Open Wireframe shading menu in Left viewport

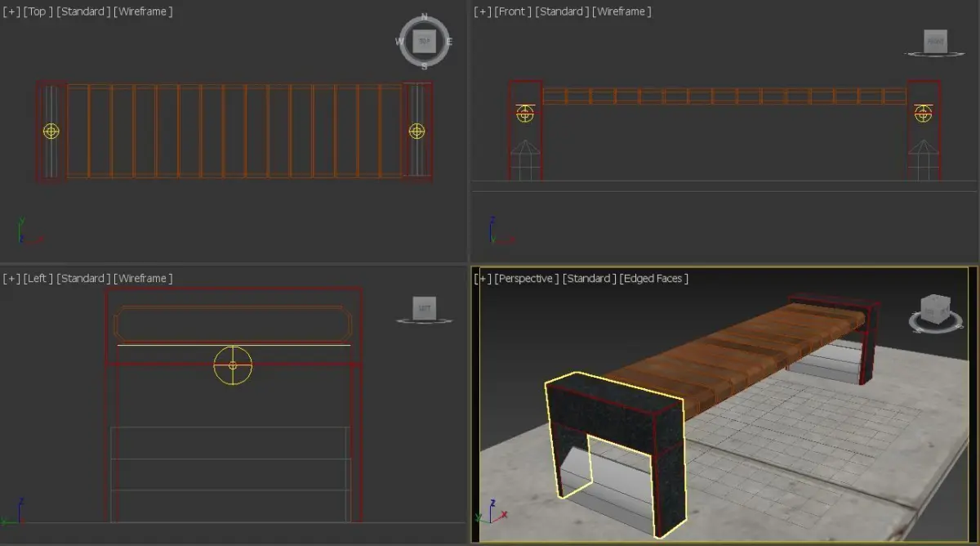point(143,279)
